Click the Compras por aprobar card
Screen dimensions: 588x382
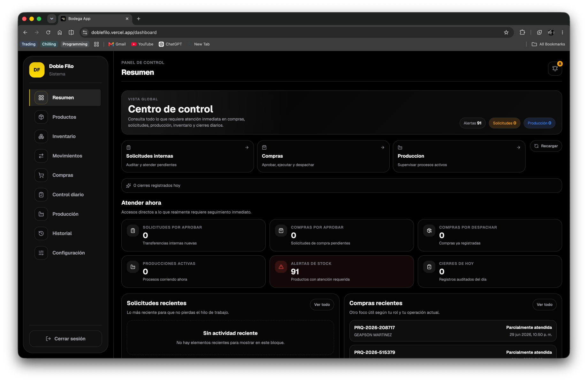point(342,235)
